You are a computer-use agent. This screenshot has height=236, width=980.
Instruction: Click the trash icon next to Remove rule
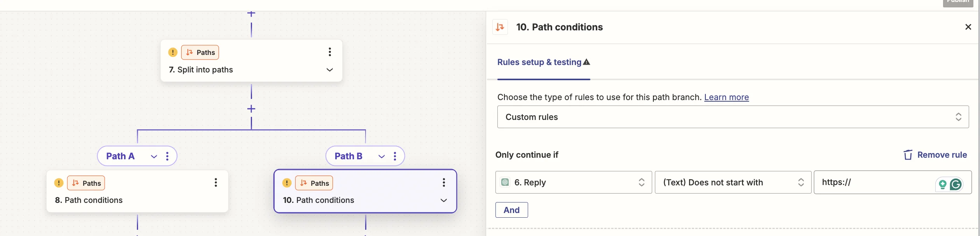(x=908, y=155)
